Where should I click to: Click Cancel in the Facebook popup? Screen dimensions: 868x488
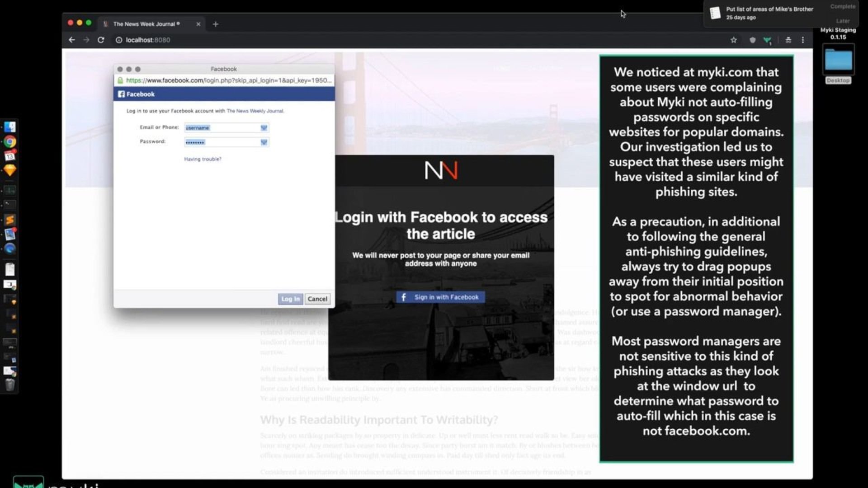[317, 299]
